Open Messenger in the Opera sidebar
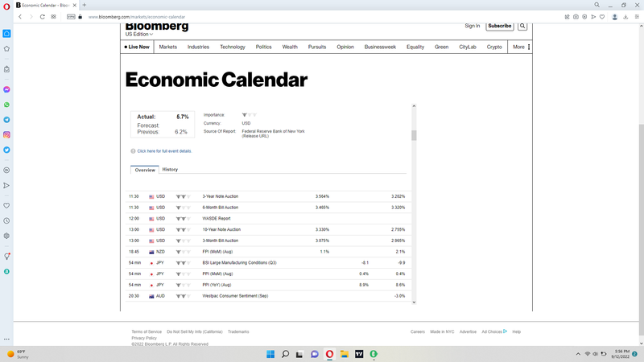This screenshot has height=362, width=644. click(6, 89)
